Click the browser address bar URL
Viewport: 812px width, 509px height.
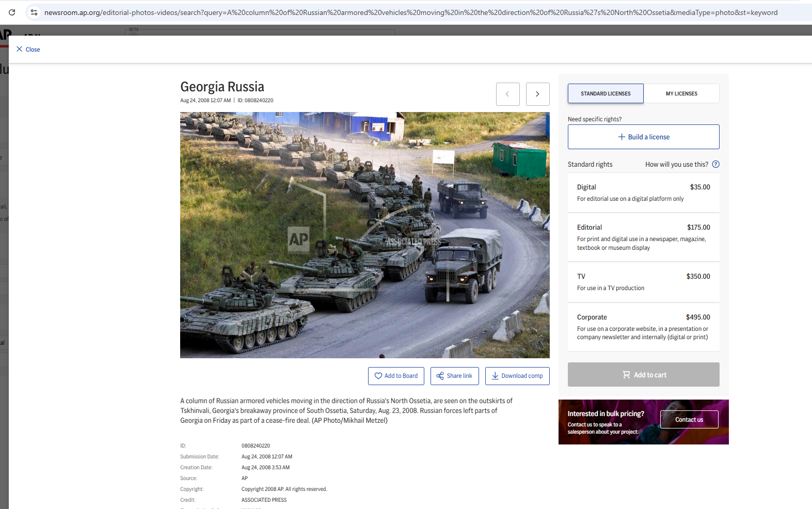point(410,12)
